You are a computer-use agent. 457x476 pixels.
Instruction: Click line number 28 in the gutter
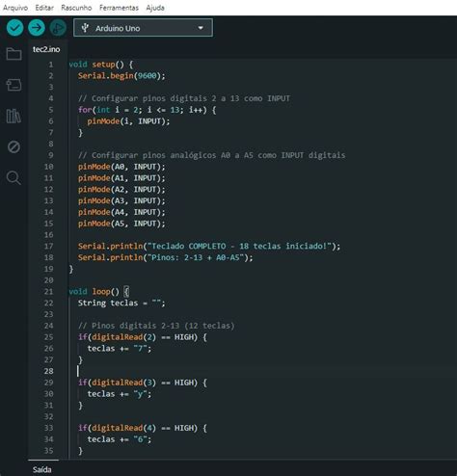tap(48, 371)
